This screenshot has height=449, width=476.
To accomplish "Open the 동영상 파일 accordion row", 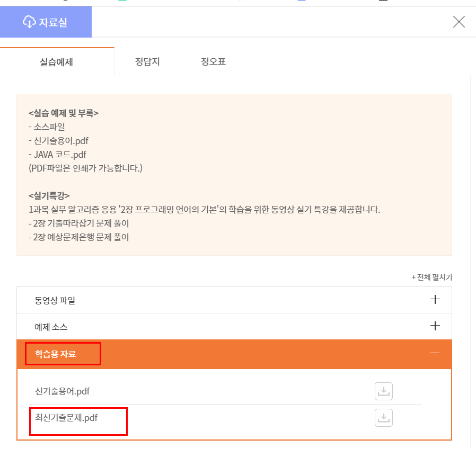I will pyautogui.click(x=234, y=300).
